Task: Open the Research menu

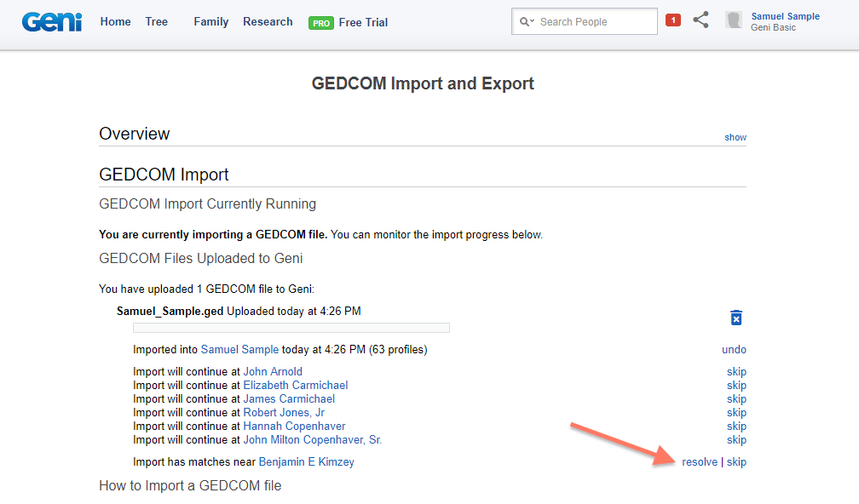Action: tap(268, 22)
